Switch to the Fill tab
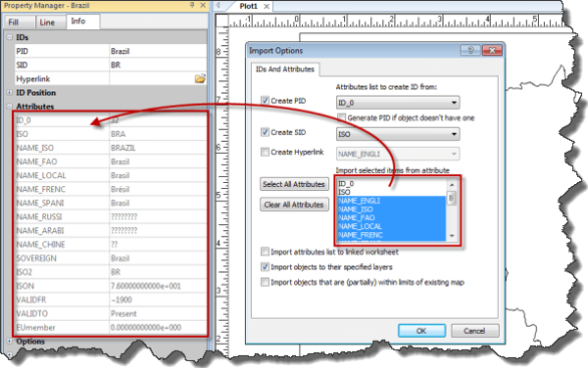Image resolution: width=588 pixels, height=368 pixels. 14,23
